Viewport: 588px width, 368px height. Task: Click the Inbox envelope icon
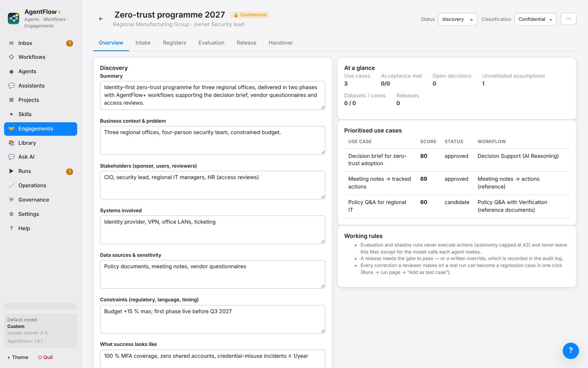11,43
